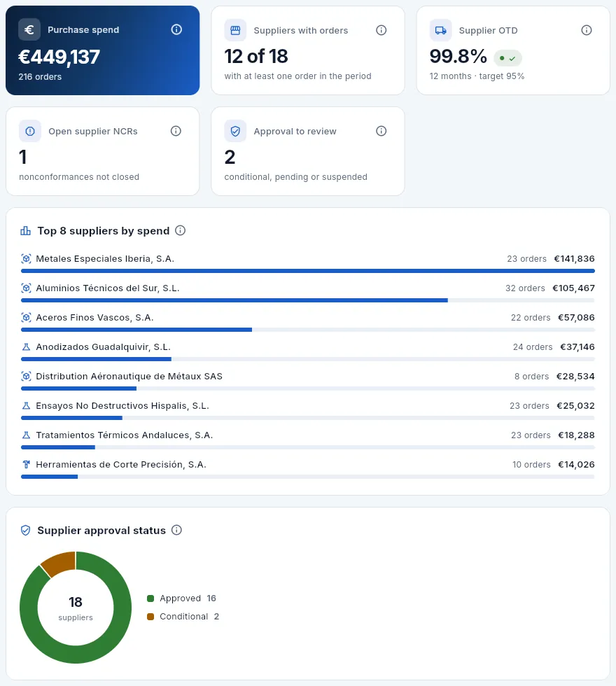Click the '216 orders' text
616x686 pixels.
point(40,76)
